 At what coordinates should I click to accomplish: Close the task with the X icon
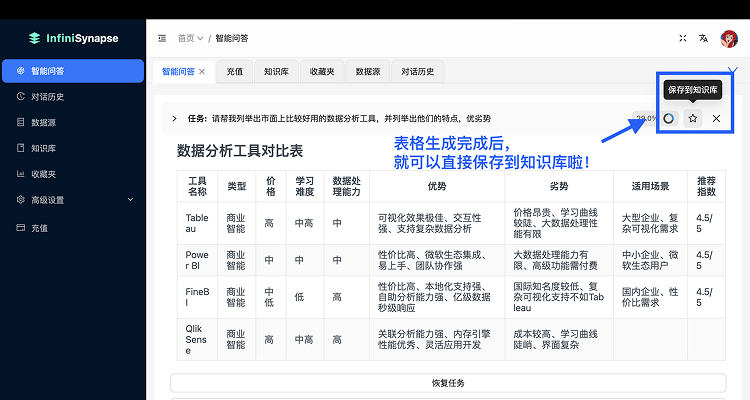716,118
